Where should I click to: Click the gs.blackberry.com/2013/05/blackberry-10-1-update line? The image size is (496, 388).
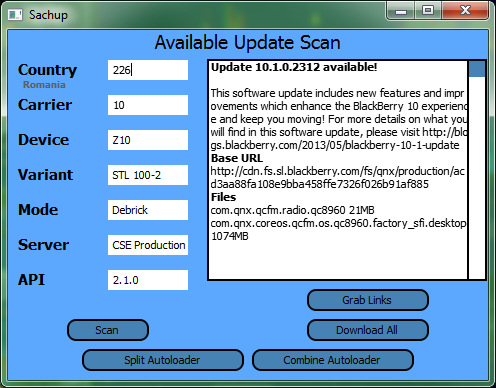click(335, 145)
